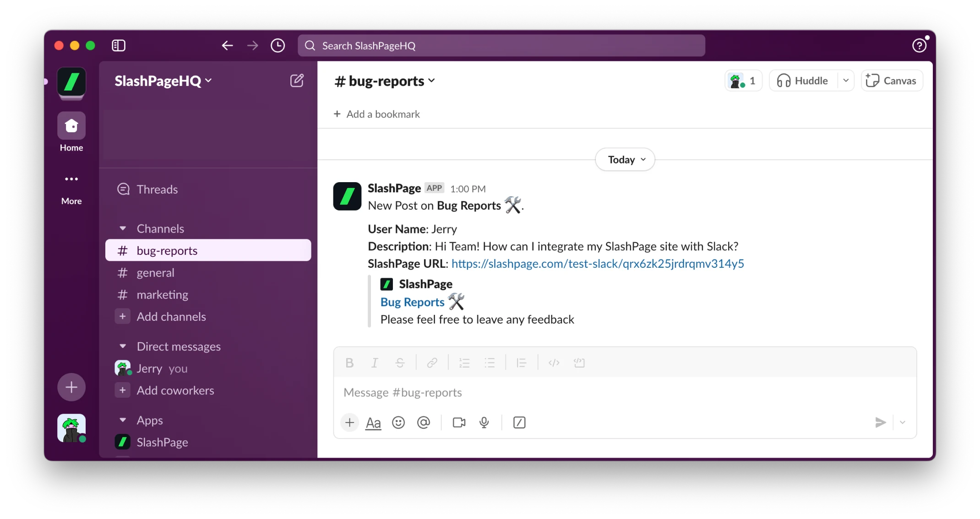Switch to the general channel
The image size is (980, 519).
point(208,273)
